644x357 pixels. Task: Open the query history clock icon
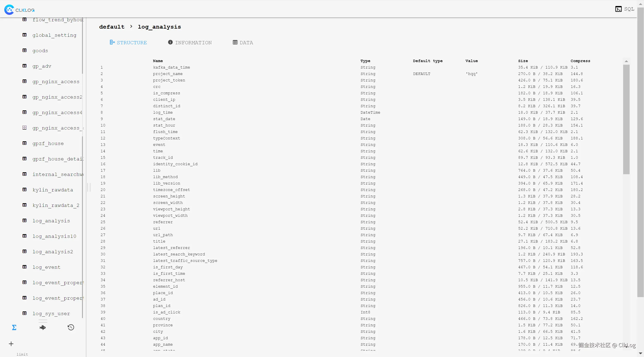coord(71,327)
